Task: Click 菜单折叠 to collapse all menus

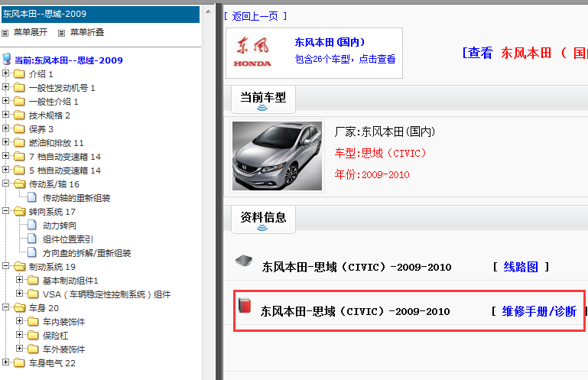Action: pyautogui.click(x=87, y=33)
